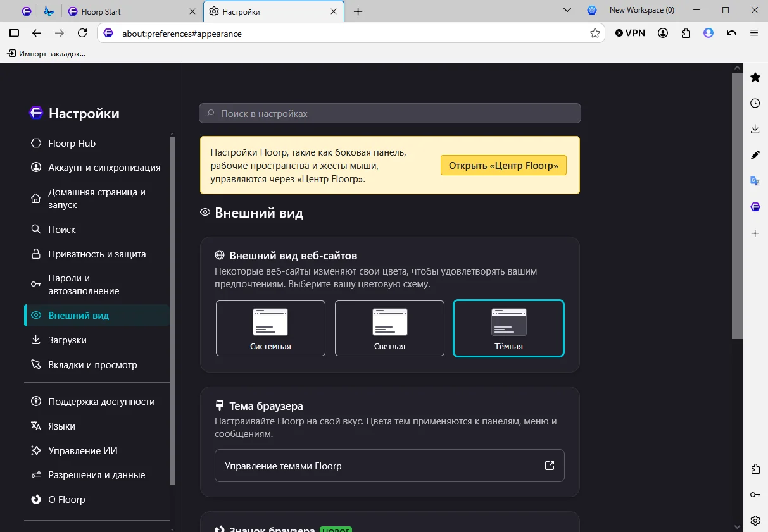Focus the Поиск в настройках search field
The width and height of the screenshot is (768, 532).
pos(390,113)
